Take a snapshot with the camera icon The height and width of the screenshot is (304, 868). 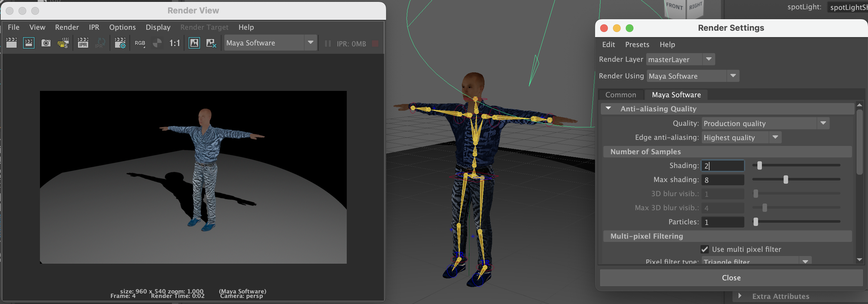(46, 43)
